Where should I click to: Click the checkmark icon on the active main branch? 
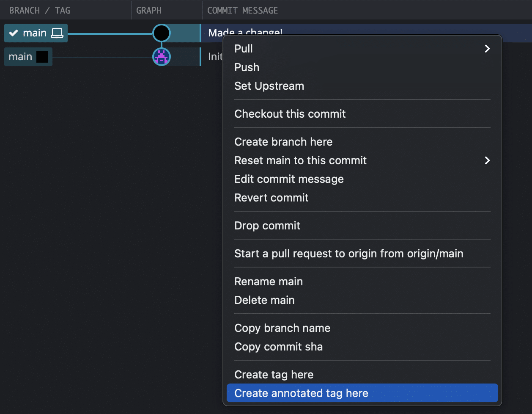coord(13,33)
